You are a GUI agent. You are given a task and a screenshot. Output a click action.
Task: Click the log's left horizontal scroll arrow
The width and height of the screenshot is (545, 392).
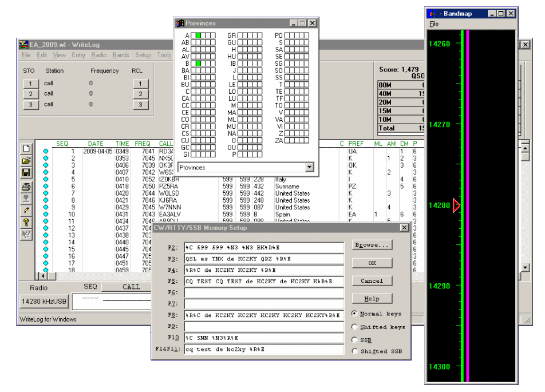coord(42,276)
